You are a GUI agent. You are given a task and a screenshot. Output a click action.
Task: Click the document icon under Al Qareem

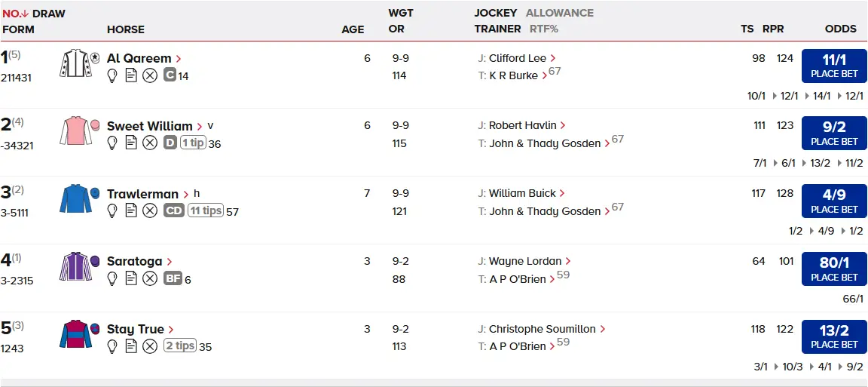(x=131, y=75)
